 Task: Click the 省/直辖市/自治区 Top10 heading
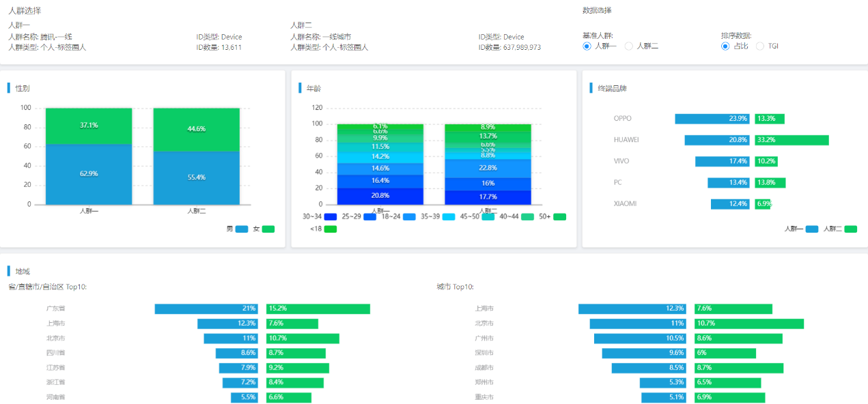coord(47,287)
